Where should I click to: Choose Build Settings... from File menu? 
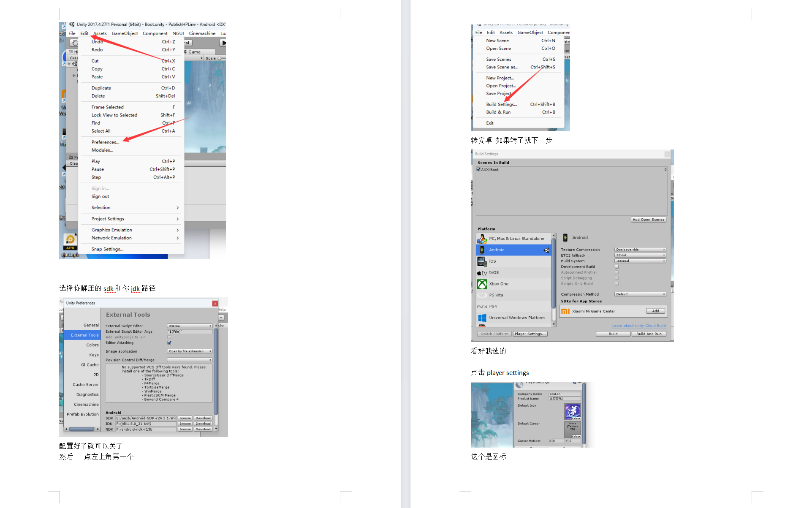[x=501, y=104]
